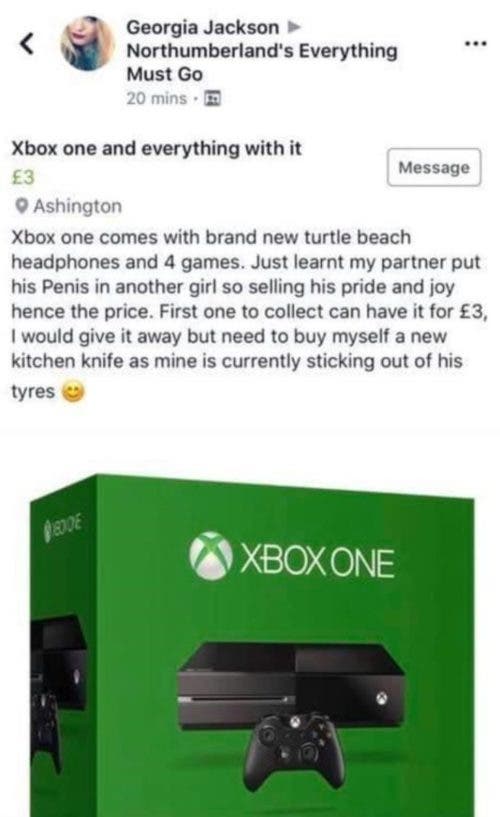
Task: Click the green £3 price label
Action: point(23,177)
